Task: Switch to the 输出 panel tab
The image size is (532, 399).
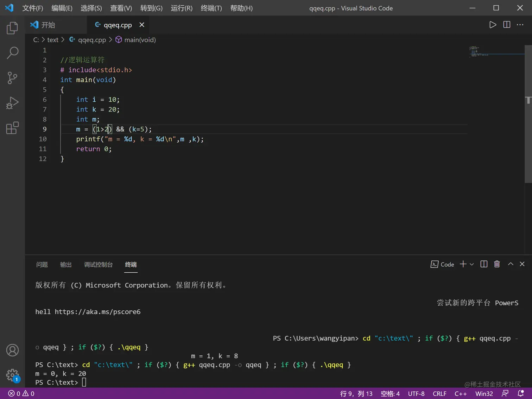Action: (66, 264)
